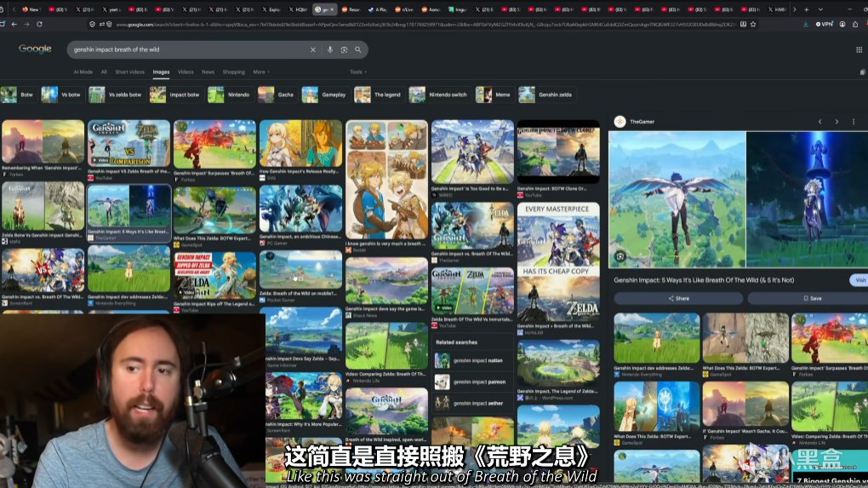Click the Lens icon on the preview image

click(620, 256)
